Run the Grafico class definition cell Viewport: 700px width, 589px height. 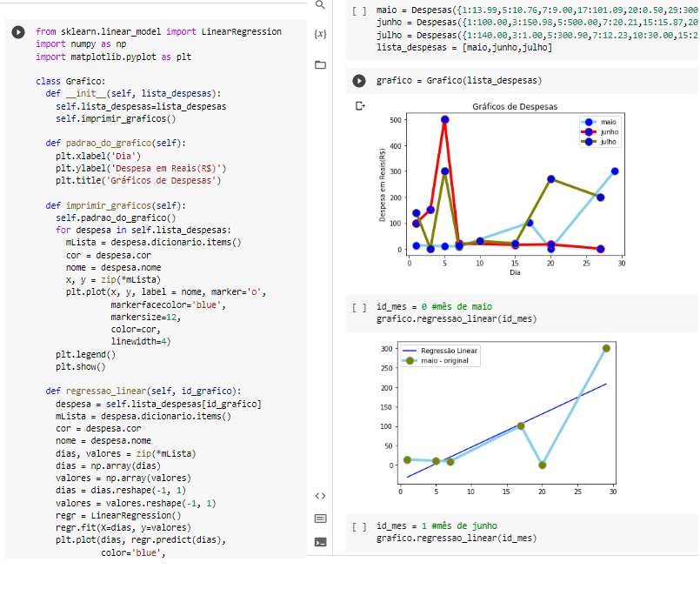pos(18,31)
